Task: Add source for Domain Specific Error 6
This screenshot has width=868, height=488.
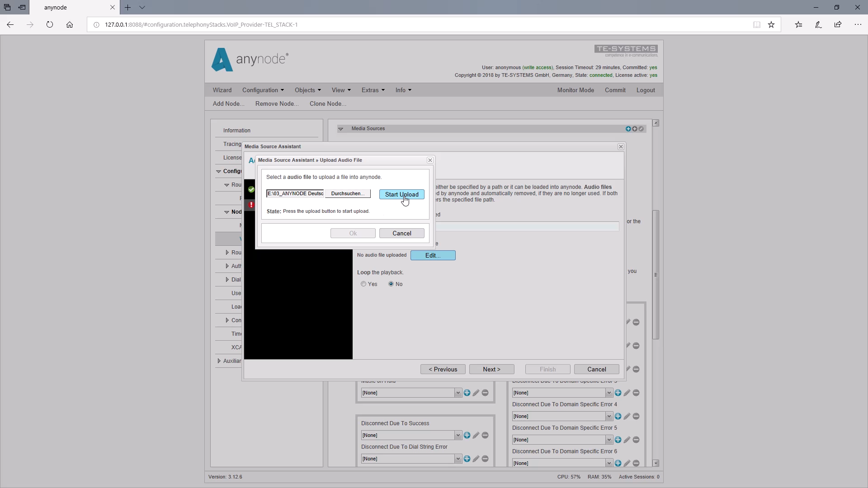Action: click(x=618, y=463)
